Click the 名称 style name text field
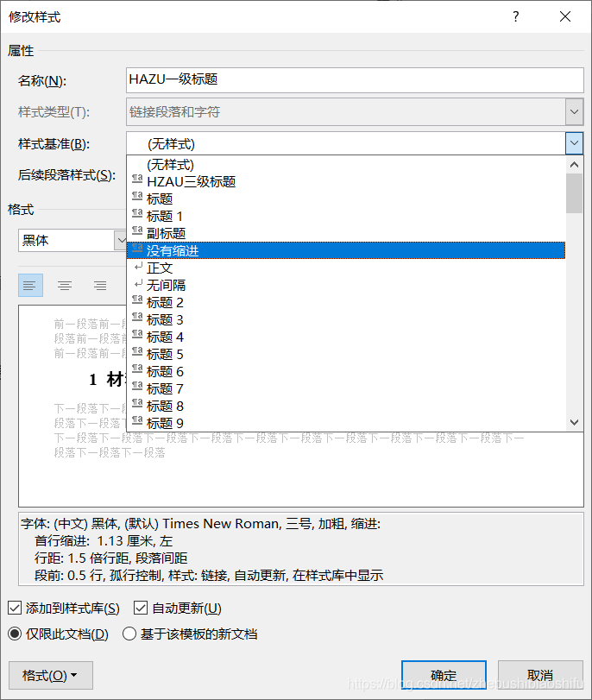 pos(355,79)
